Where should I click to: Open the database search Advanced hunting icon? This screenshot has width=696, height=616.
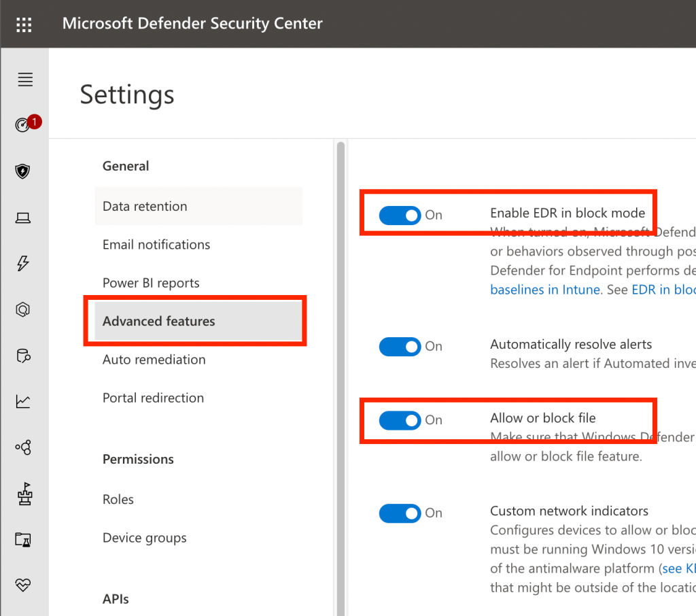[x=23, y=356]
